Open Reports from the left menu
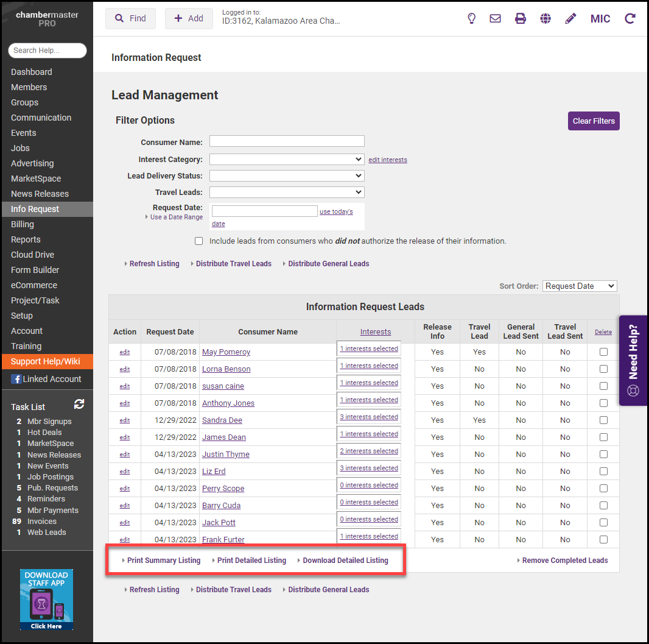 pyautogui.click(x=26, y=239)
